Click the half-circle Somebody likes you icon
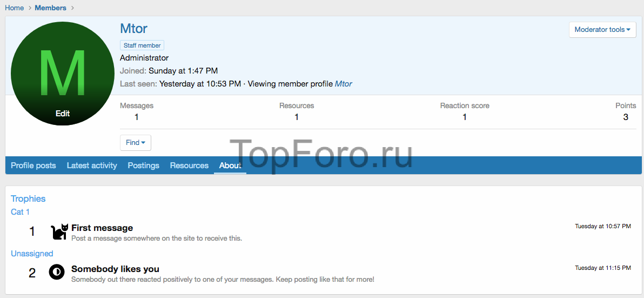 click(57, 272)
